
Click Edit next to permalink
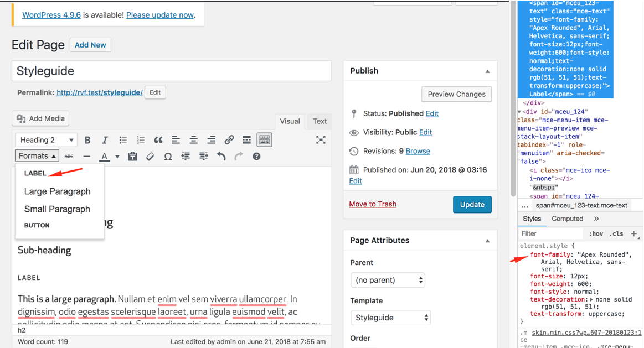tap(155, 92)
